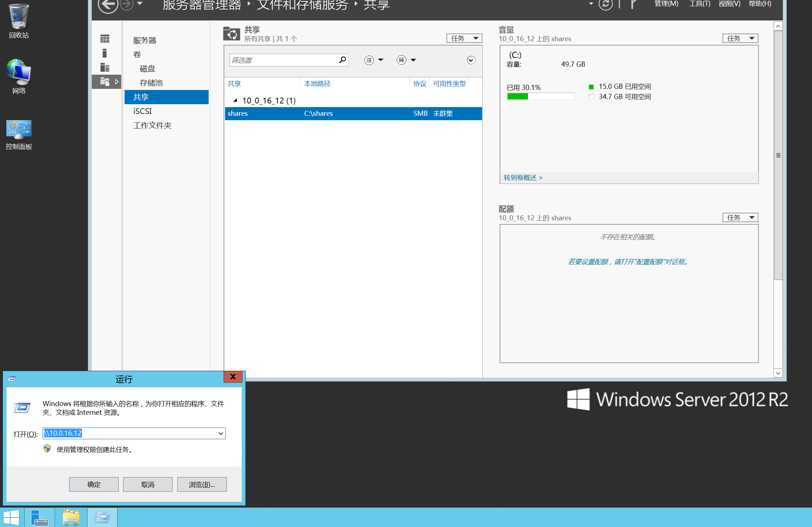Image resolution: width=812 pixels, height=527 pixels.
Task: Click Go to Volume Overview link
Action: click(x=523, y=178)
